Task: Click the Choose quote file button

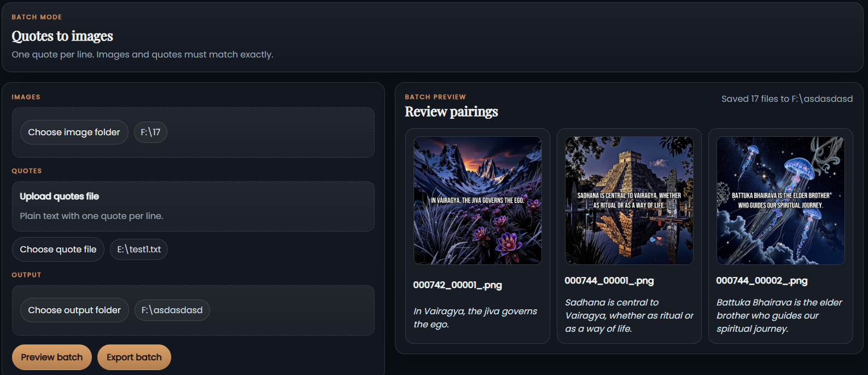Action: [59, 250]
